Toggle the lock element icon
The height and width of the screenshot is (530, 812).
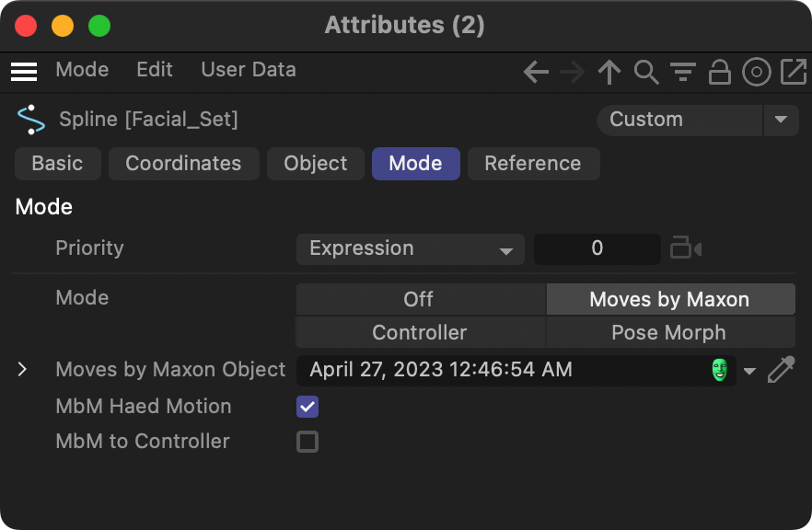[x=719, y=72]
